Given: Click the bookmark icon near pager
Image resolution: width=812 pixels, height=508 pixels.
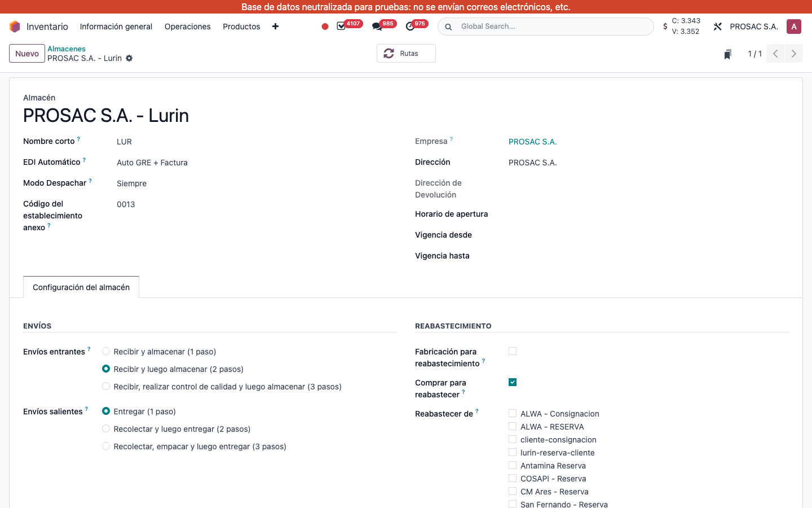Looking at the screenshot, I should (x=728, y=54).
